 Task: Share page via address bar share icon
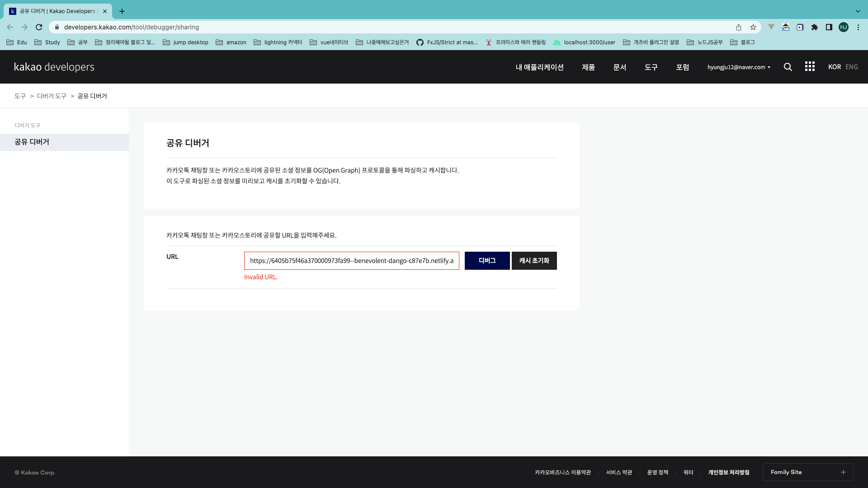point(739,27)
